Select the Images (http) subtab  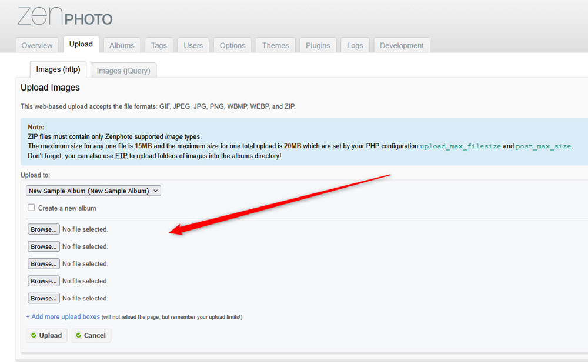pos(58,69)
